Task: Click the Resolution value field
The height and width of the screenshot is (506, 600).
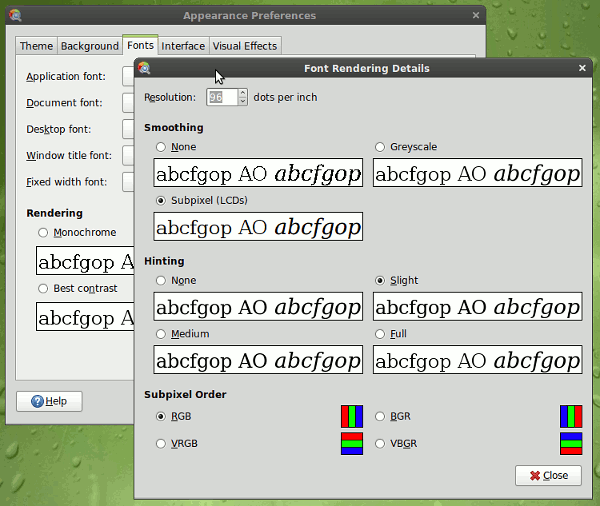Action: point(222,97)
